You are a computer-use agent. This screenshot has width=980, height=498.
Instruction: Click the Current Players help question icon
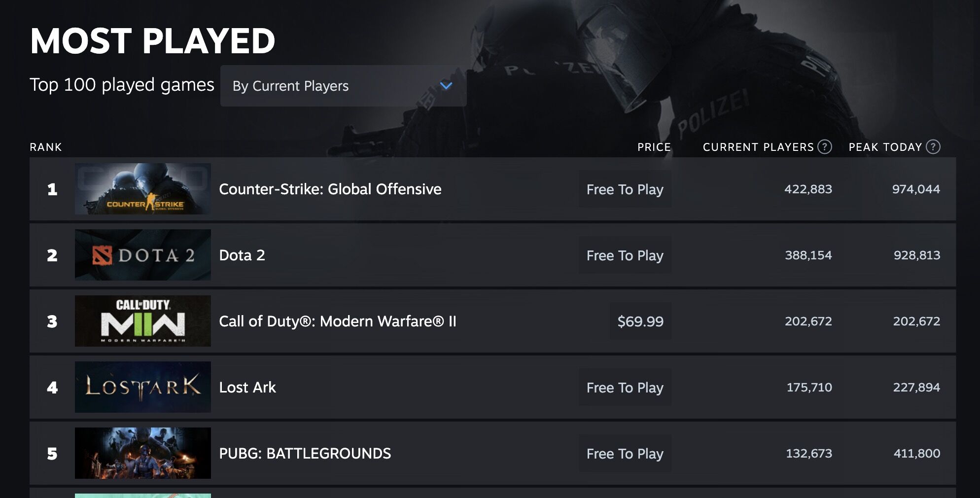(x=825, y=147)
